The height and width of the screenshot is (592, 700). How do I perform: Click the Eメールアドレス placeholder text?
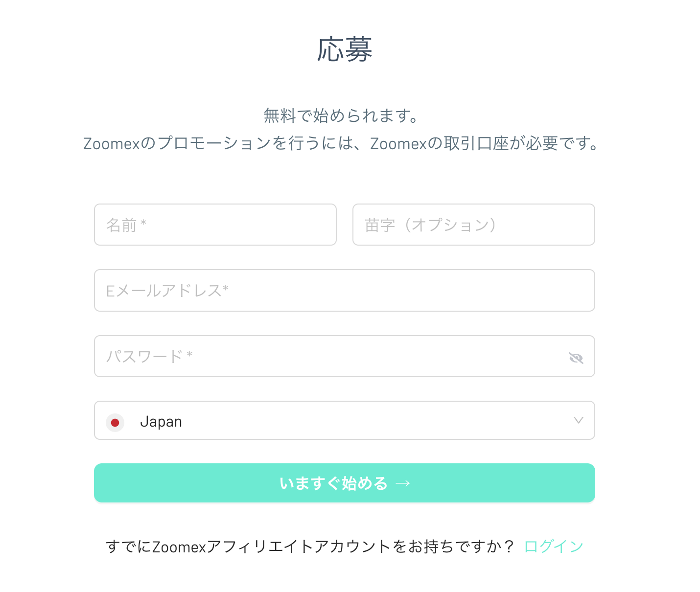pos(167,291)
